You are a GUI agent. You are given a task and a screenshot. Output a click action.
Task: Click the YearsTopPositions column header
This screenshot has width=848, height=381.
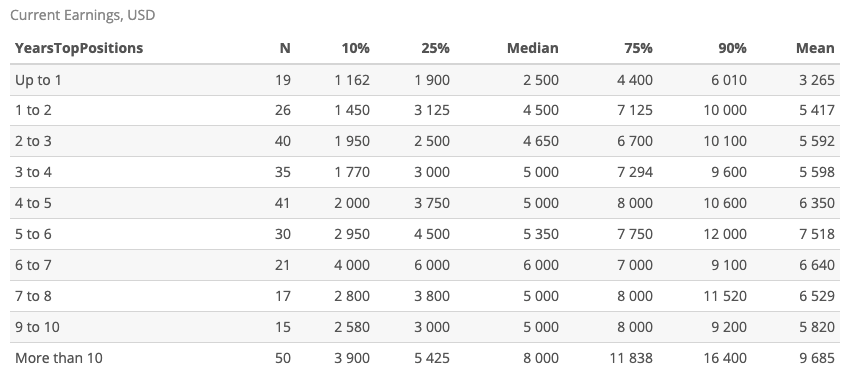coord(79,48)
